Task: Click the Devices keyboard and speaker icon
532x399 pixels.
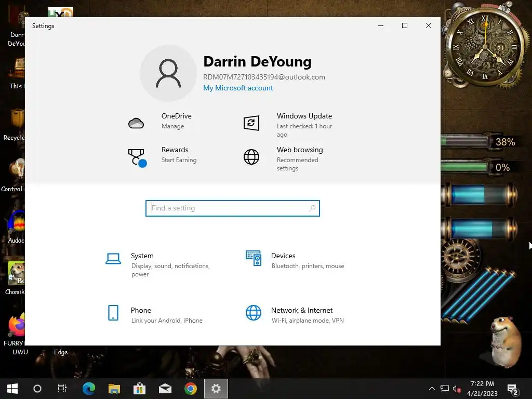Action: click(254, 258)
